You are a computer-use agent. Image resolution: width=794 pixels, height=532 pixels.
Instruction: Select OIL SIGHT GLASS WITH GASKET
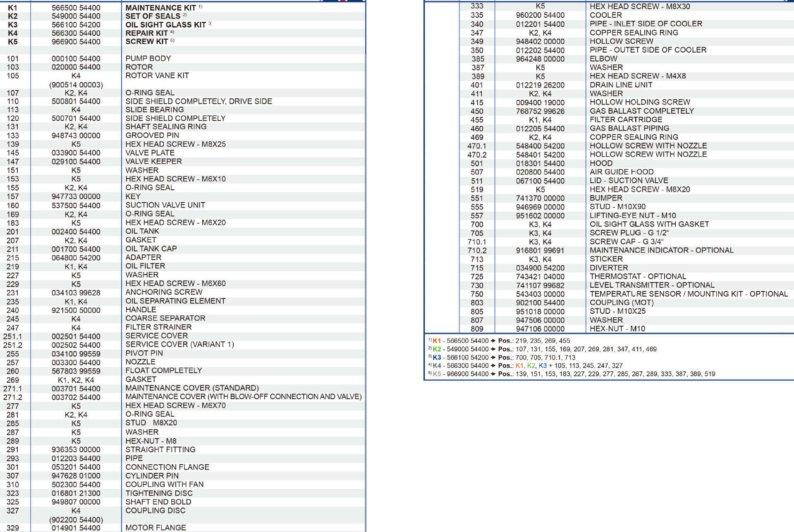(649, 224)
